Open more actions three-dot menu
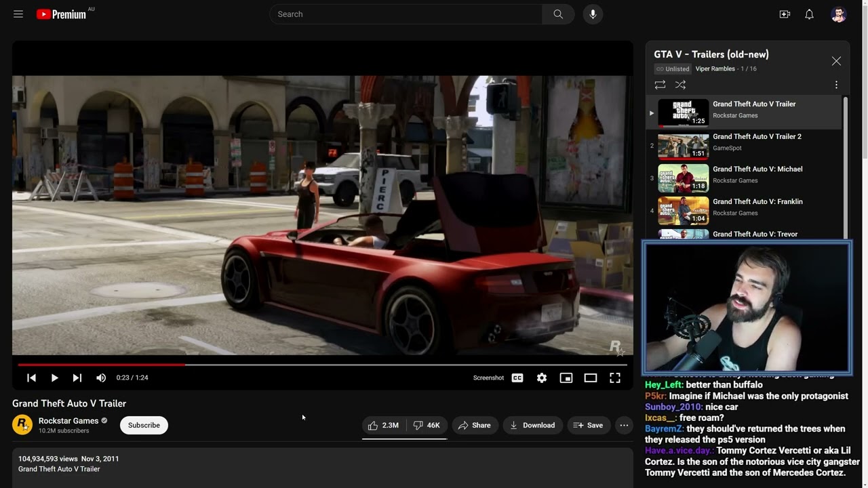The width and height of the screenshot is (868, 488). tap(624, 425)
